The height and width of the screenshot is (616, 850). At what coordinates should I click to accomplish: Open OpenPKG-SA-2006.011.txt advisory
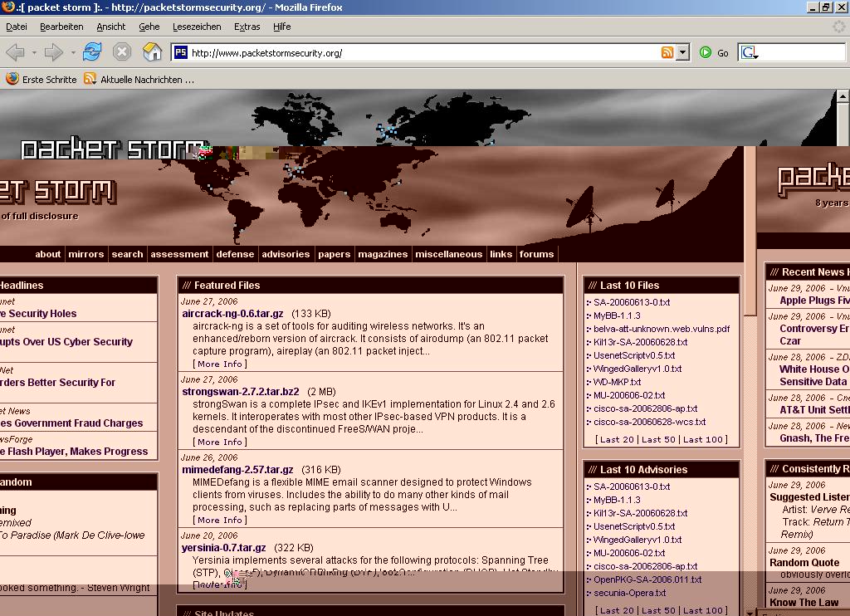[647, 579]
